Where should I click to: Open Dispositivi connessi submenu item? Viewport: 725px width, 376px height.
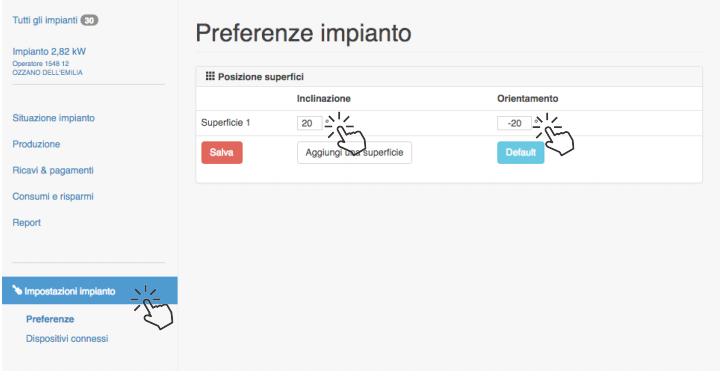point(67,339)
